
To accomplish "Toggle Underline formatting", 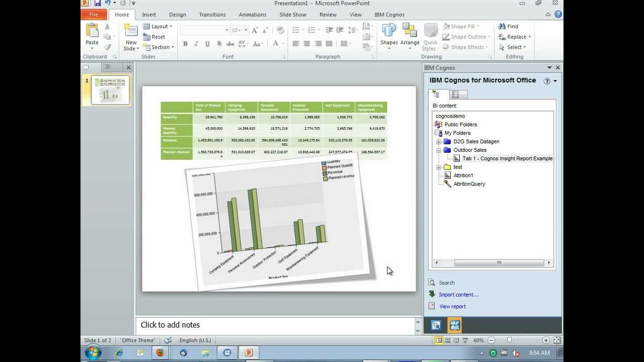I will [x=207, y=44].
